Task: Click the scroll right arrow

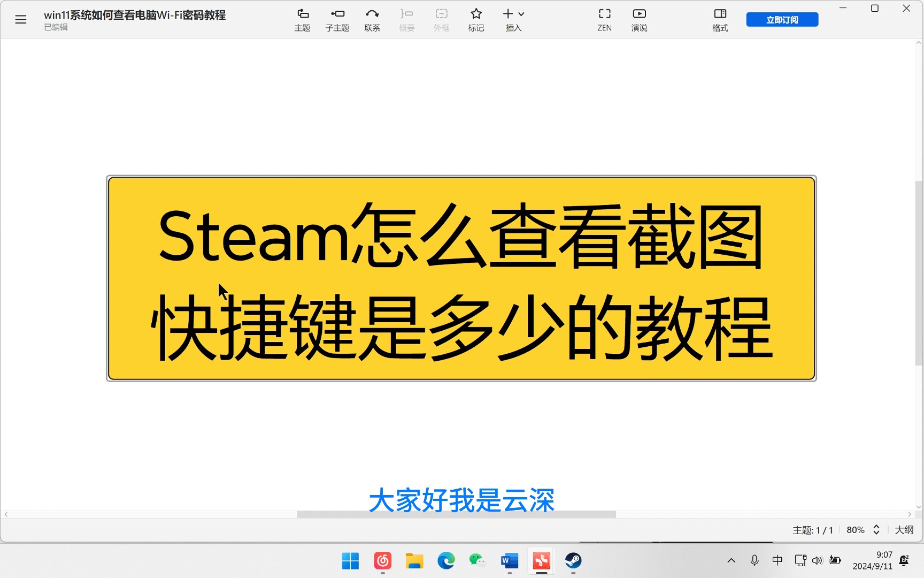Action: click(910, 514)
